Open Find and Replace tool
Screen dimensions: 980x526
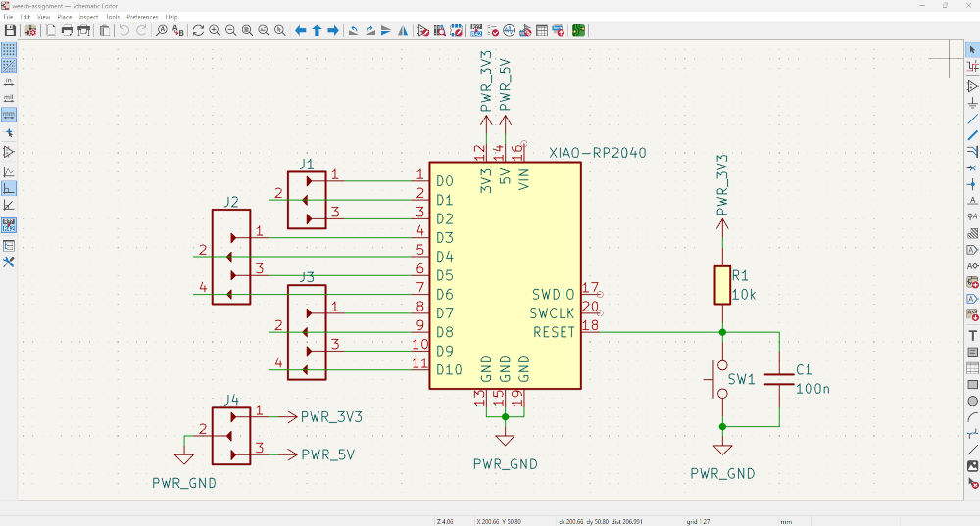(x=178, y=30)
